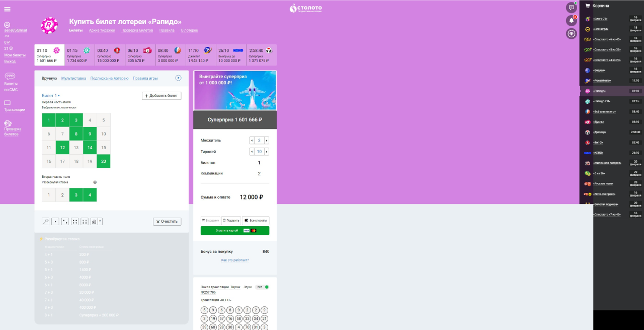Image resolution: width=644 pixels, height=330 pixels.
Task: Open the Архив тиражей tab
Action: click(x=102, y=30)
